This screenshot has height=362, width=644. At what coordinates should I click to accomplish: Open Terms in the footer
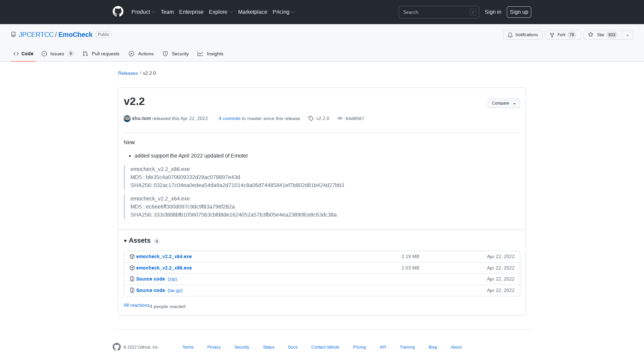click(x=188, y=347)
